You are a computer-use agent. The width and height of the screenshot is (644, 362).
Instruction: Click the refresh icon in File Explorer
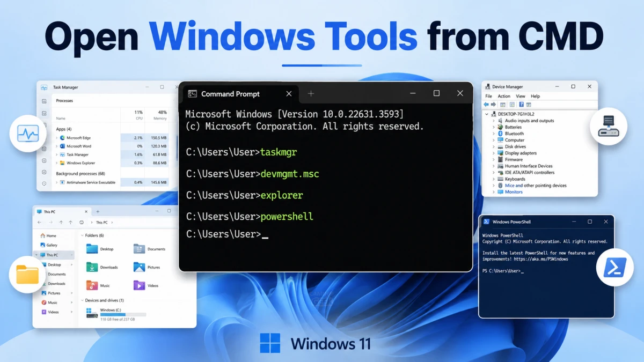pyautogui.click(x=82, y=222)
